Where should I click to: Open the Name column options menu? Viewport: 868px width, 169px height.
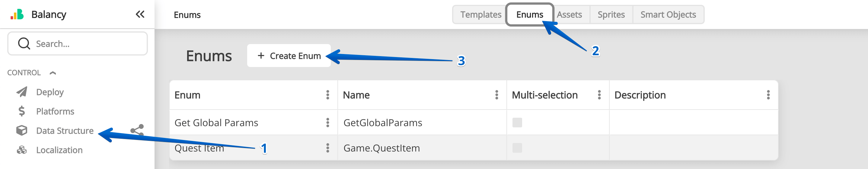(496, 95)
